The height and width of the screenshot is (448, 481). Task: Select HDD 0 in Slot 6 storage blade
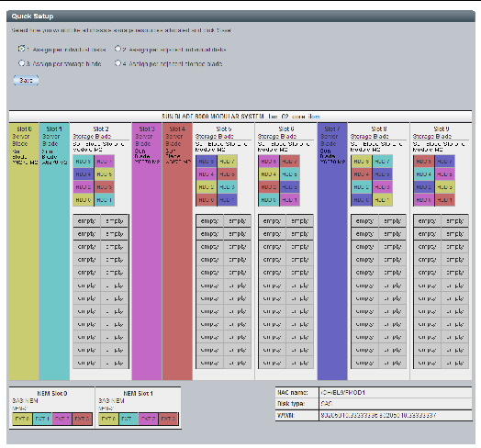pyautogui.click(x=269, y=200)
